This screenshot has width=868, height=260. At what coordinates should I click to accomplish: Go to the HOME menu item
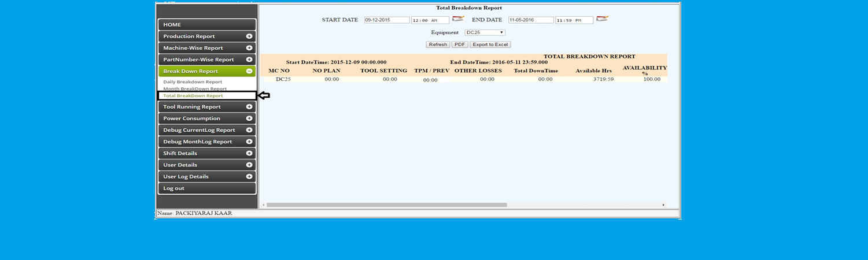point(207,25)
